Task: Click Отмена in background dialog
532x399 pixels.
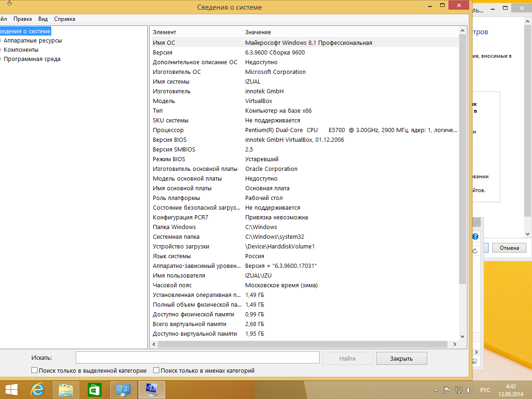Action: pos(509,248)
